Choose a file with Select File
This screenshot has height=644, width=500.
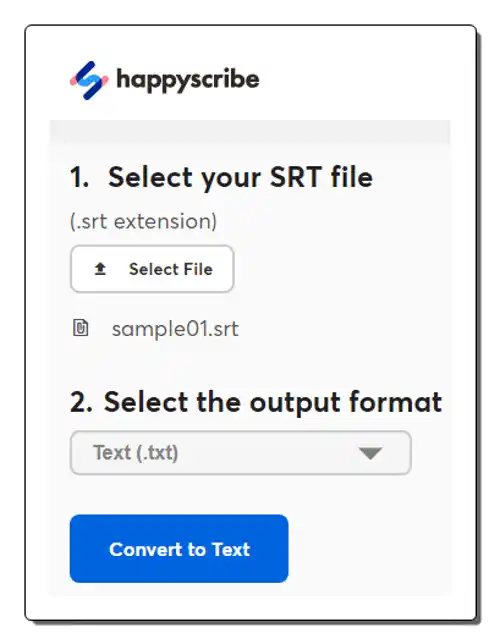point(152,269)
